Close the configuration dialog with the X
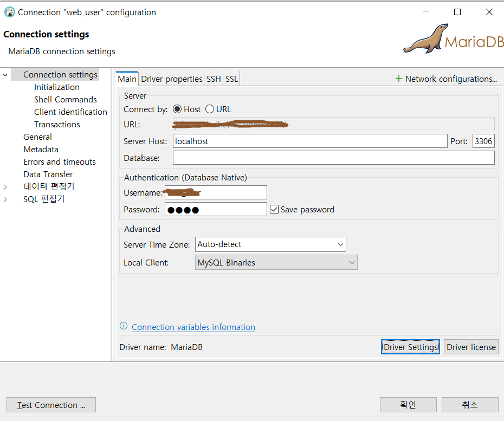The image size is (504, 421). tap(489, 12)
